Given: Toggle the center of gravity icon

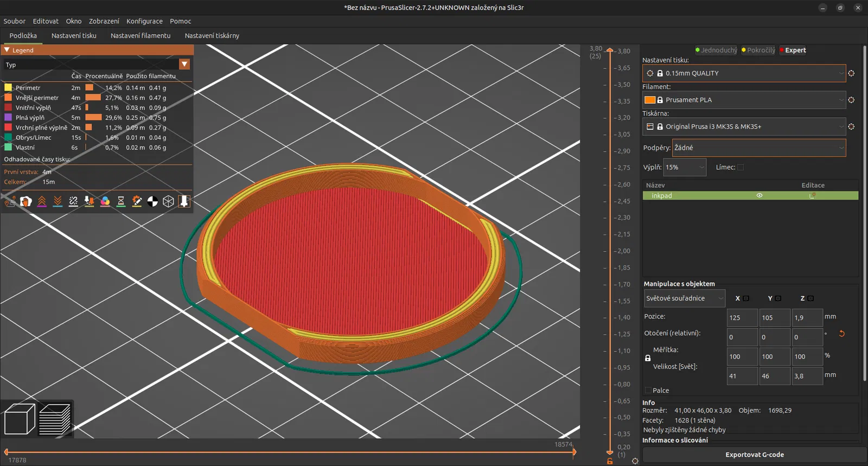Looking at the screenshot, I should (152, 202).
